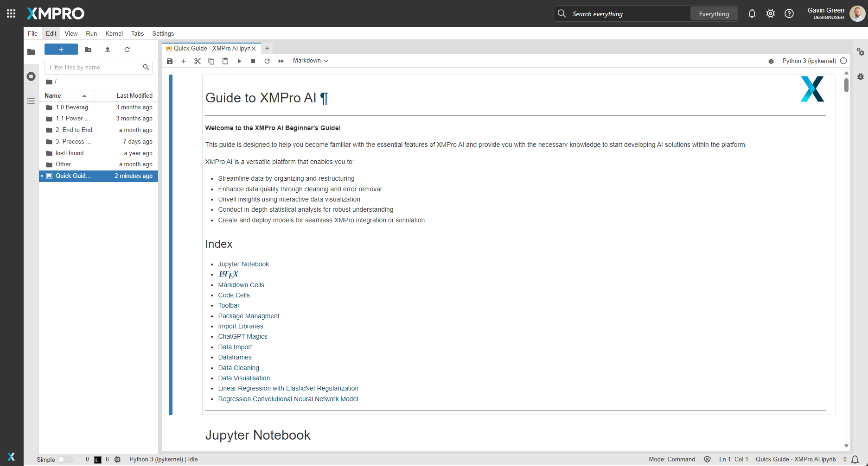Click the scroll down arrow of the notebook
Screen dimensions: 868x466
846,446
